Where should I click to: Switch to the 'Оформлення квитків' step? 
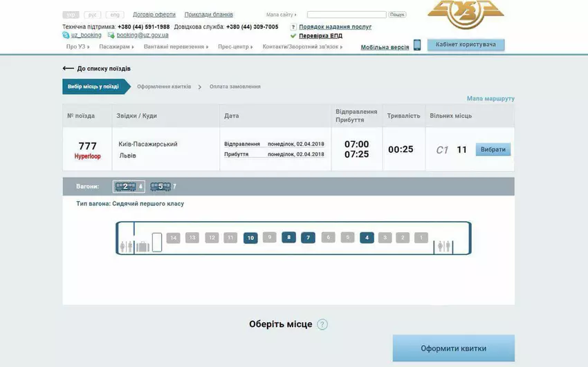[164, 87]
